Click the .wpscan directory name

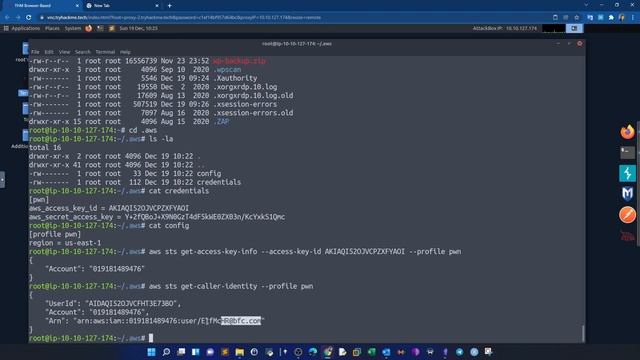[227, 70]
